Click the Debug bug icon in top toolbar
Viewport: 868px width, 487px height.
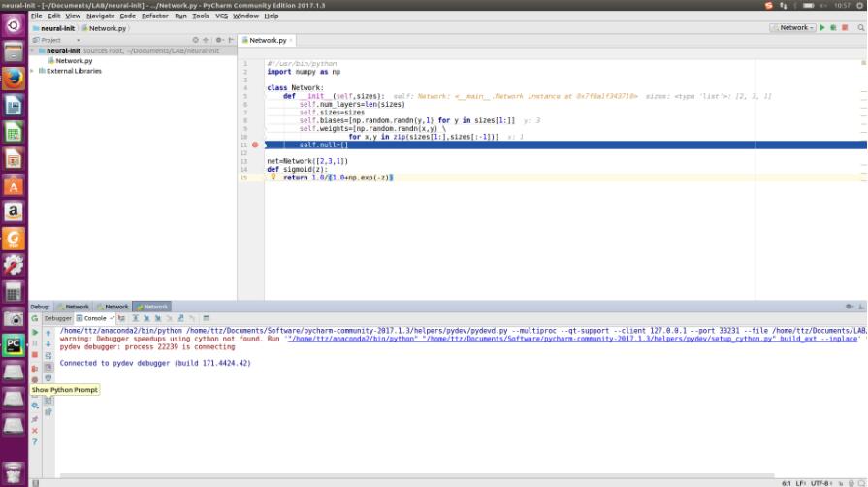[832, 27]
